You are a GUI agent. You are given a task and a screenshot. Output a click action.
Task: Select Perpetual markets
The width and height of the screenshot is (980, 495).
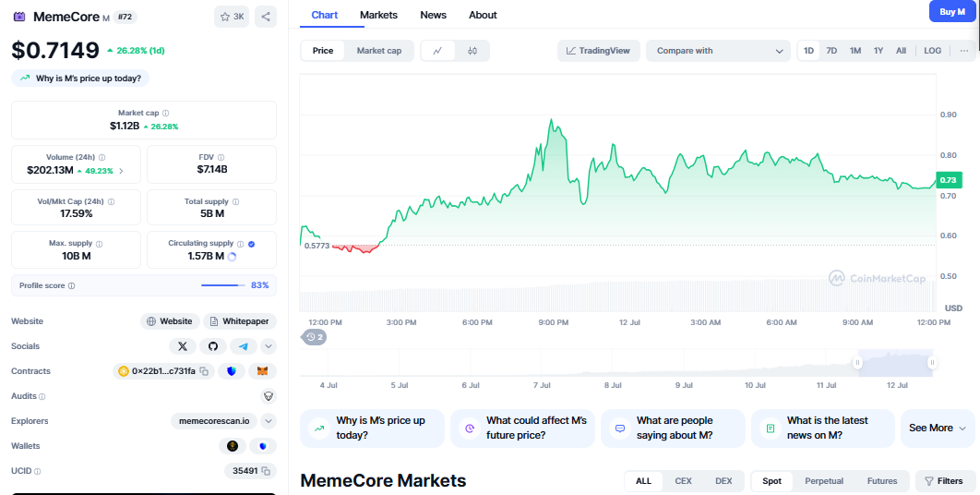824,481
